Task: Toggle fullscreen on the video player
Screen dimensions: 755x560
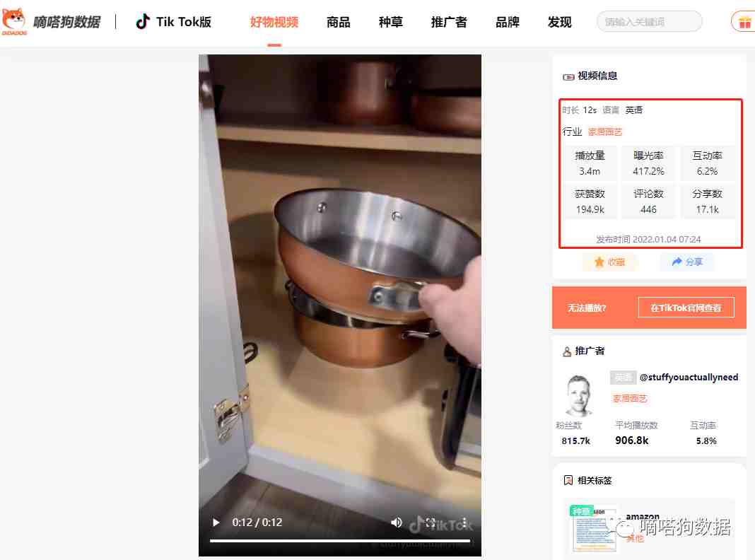Action: [x=431, y=523]
